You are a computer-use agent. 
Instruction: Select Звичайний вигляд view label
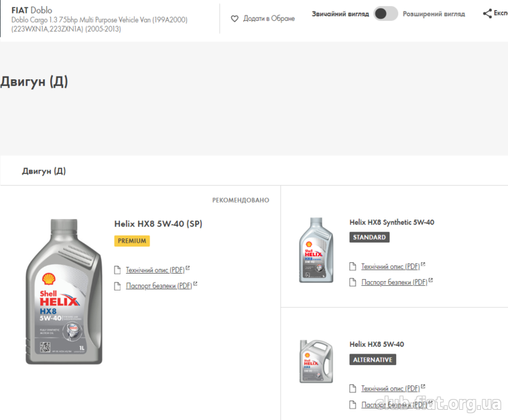coord(340,14)
